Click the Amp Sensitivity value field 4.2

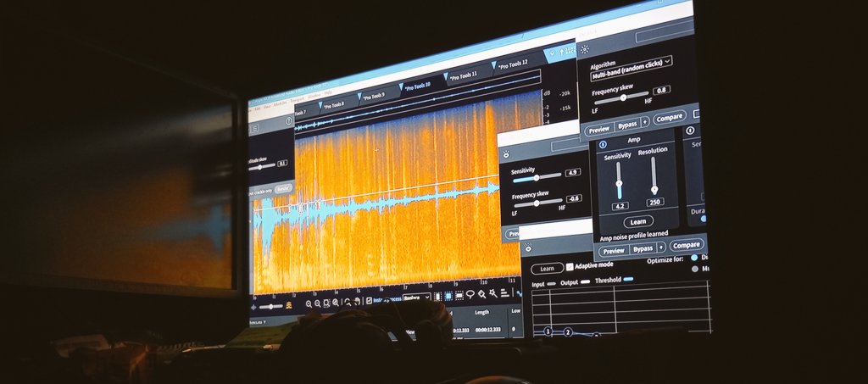(x=620, y=206)
